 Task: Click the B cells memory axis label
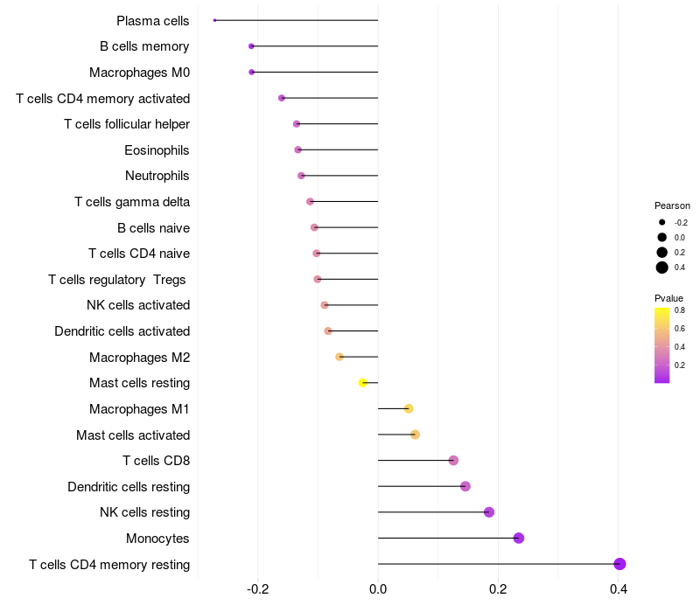[x=144, y=46]
